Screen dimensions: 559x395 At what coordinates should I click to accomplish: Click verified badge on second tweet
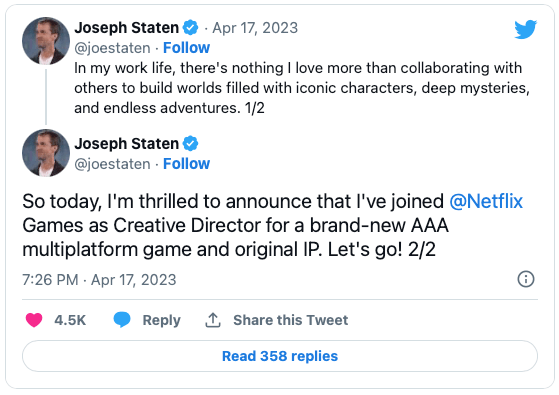(x=190, y=144)
